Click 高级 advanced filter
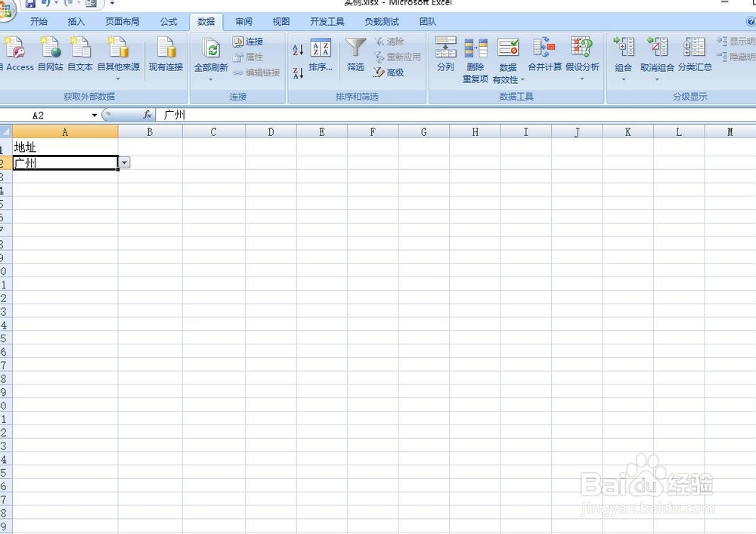Image resolution: width=756 pixels, height=534 pixels. [x=389, y=73]
